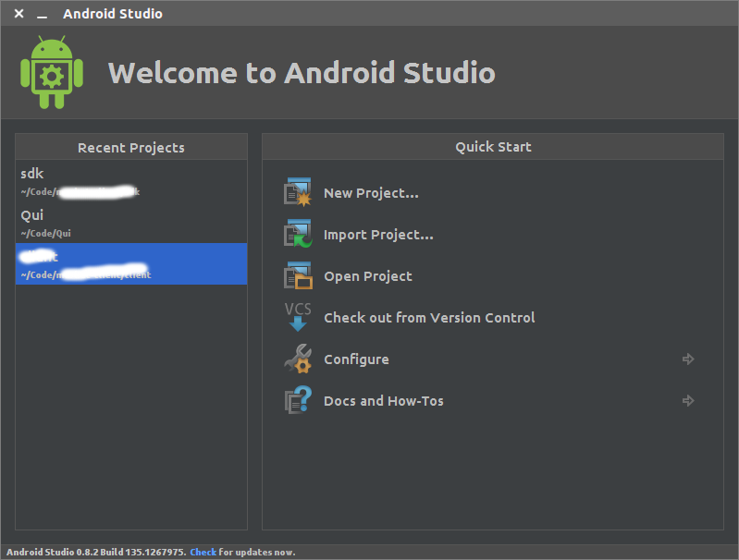Close the Android Studio welcome window

click(x=18, y=14)
